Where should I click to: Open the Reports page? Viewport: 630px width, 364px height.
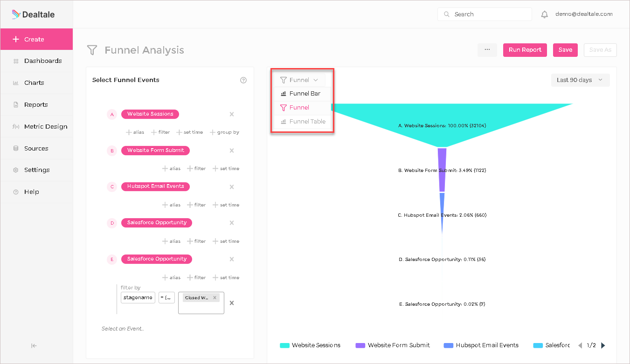click(x=37, y=105)
